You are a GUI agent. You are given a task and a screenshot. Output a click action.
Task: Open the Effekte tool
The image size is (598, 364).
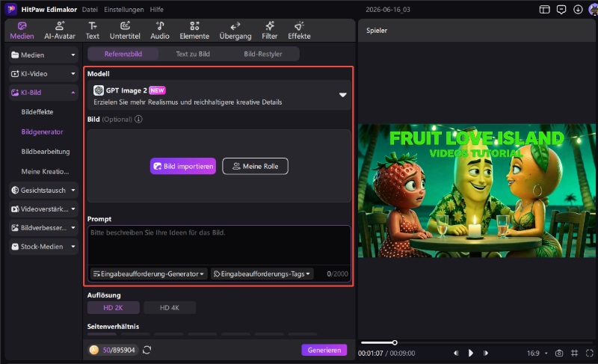point(299,31)
